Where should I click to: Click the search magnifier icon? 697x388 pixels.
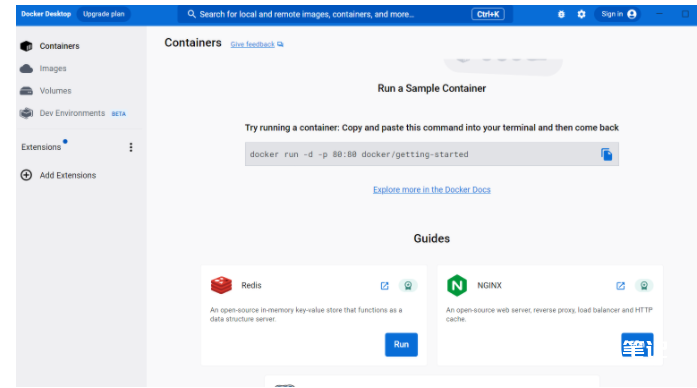(192, 14)
